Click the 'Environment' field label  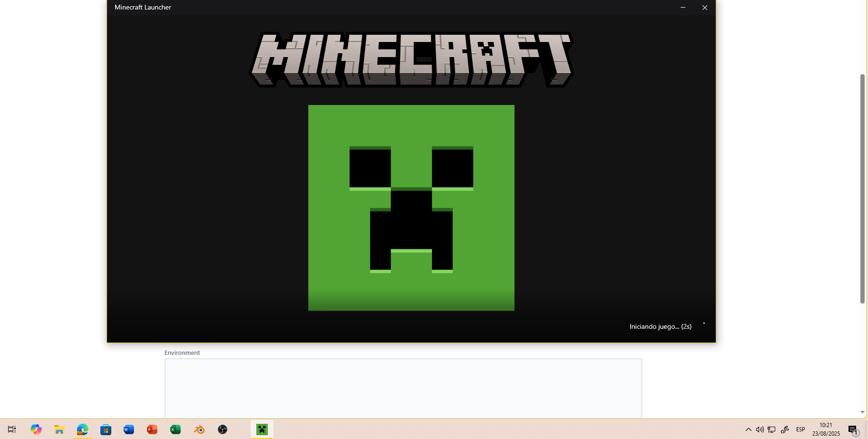182,353
